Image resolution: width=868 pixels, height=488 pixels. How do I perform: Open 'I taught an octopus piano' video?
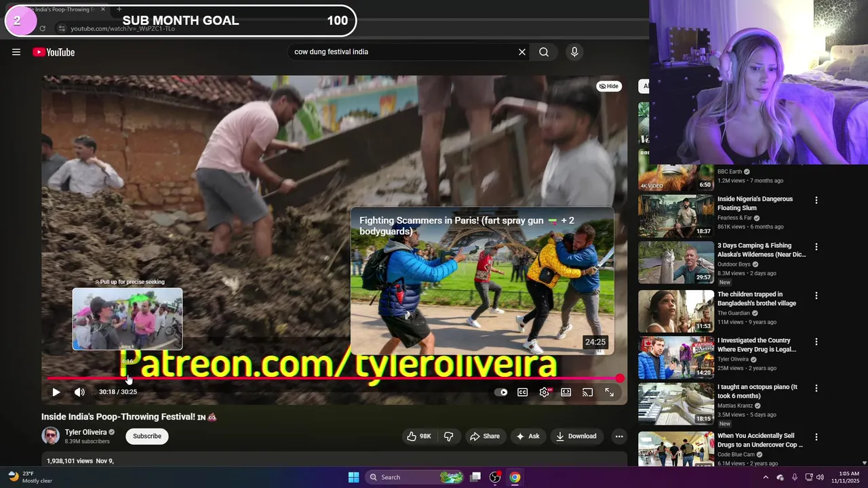(757, 391)
